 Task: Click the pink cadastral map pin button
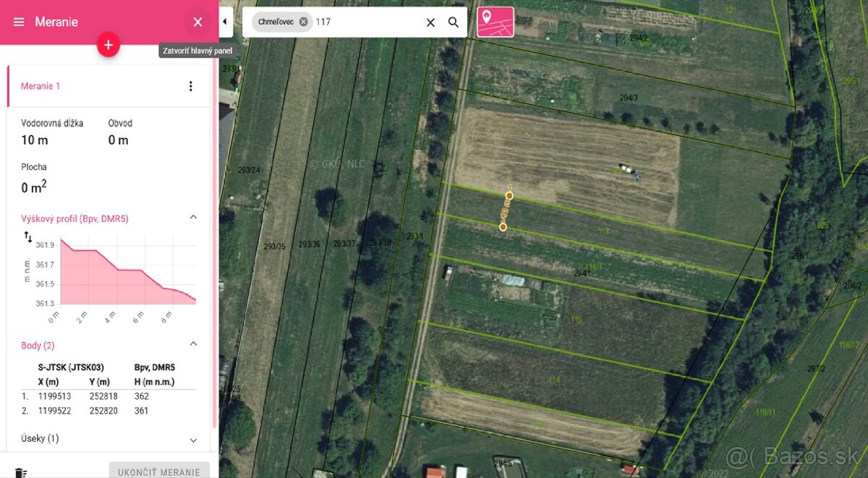(495, 22)
